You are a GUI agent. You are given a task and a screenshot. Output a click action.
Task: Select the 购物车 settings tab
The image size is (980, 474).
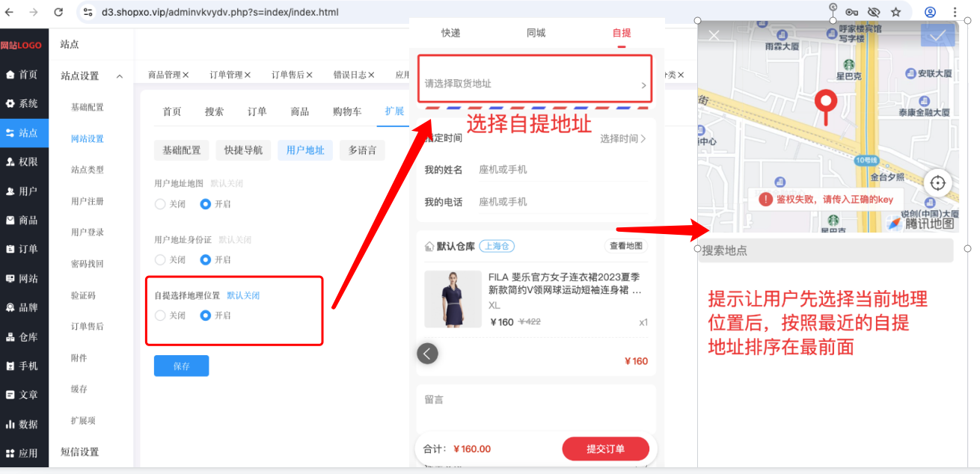pyautogui.click(x=347, y=111)
